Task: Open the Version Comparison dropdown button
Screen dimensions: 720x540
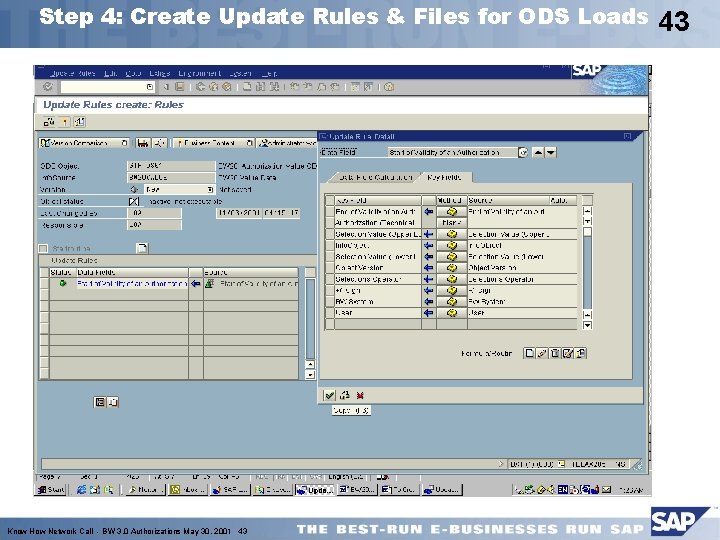Action: [x=124, y=143]
